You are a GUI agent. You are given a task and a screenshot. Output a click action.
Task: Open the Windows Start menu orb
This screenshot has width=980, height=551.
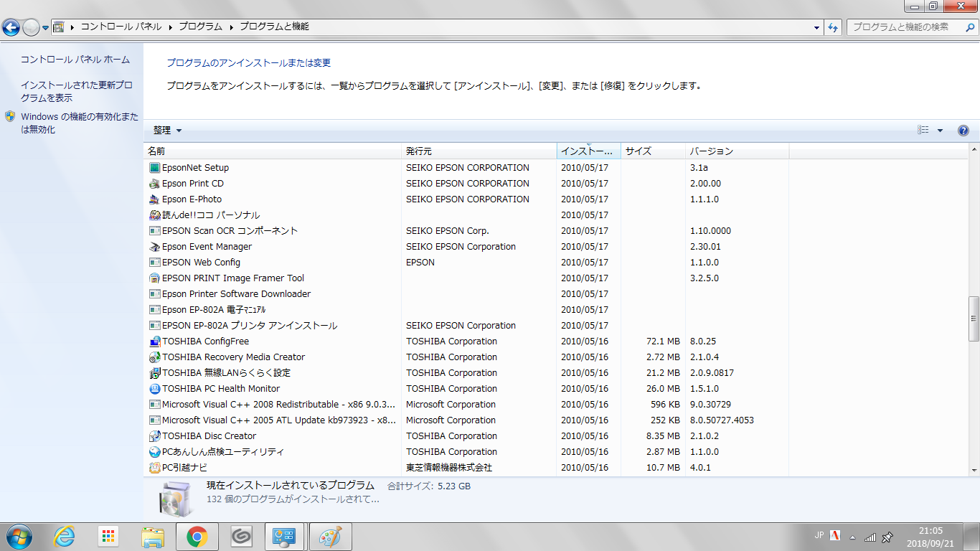19,536
